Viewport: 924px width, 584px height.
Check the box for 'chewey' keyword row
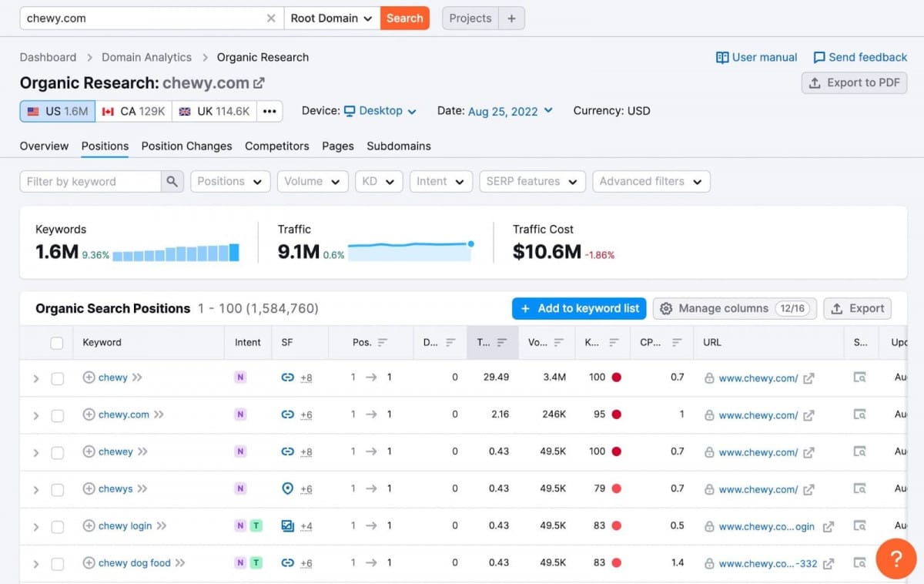(x=57, y=452)
